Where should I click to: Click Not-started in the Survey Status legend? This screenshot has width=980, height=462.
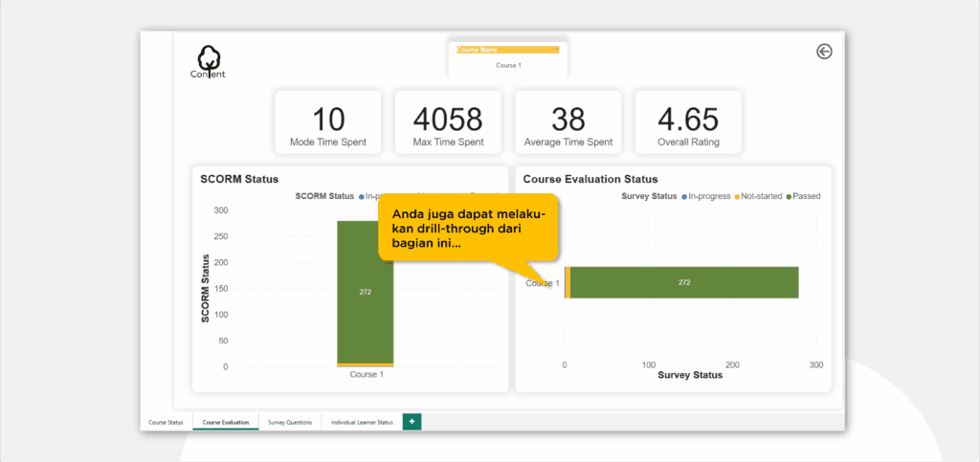[x=758, y=196]
